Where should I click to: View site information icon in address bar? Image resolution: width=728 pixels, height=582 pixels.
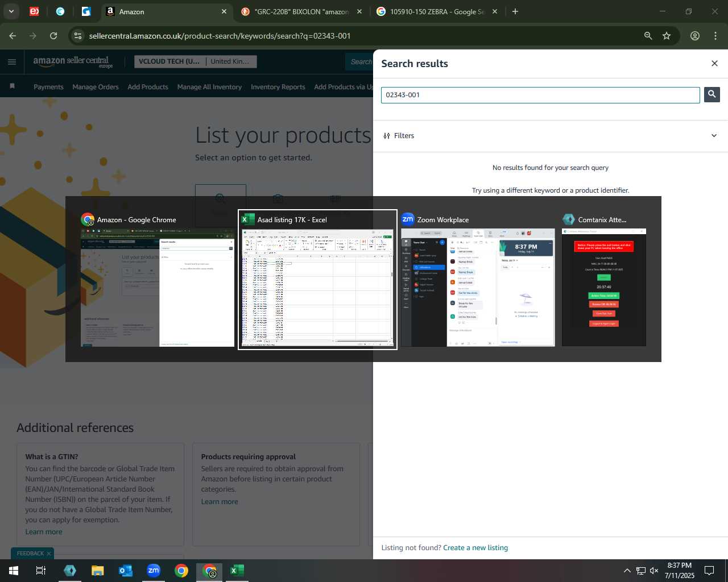pyautogui.click(x=78, y=36)
